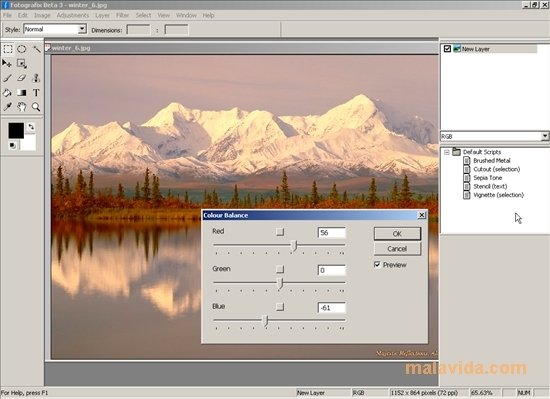Select the Paintbrush tool
This screenshot has width=550, height=399.
(7, 78)
